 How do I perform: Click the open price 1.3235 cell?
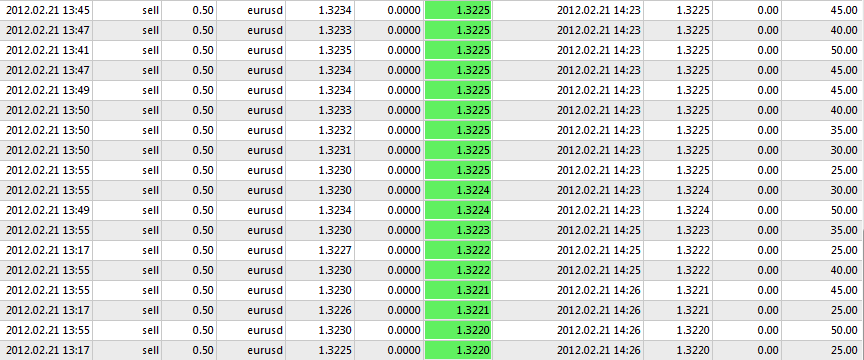click(x=335, y=51)
